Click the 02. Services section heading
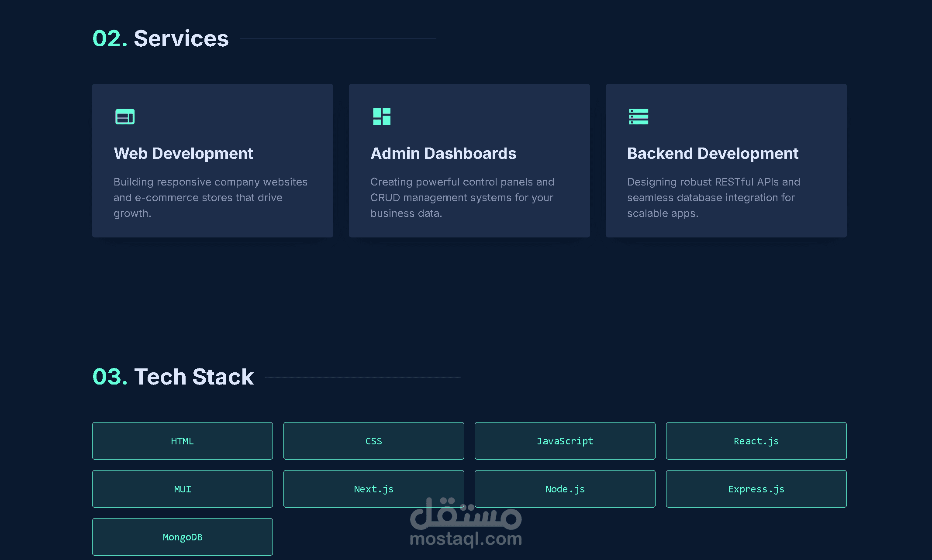This screenshot has height=560, width=932. pos(160,38)
